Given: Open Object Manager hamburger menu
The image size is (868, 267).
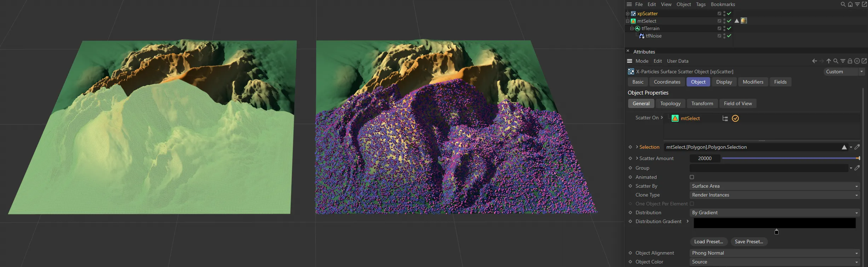Looking at the screenshot, I should 629,4.
